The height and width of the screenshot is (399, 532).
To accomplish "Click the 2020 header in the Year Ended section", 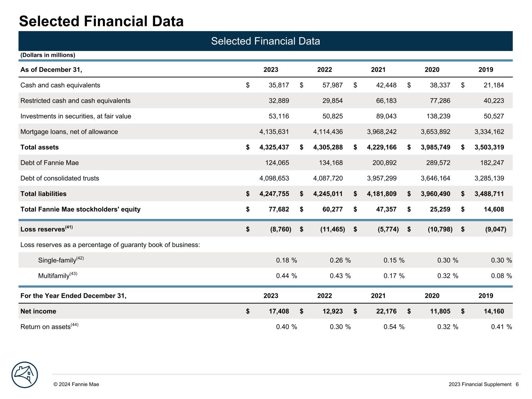I will click(432, 296).
